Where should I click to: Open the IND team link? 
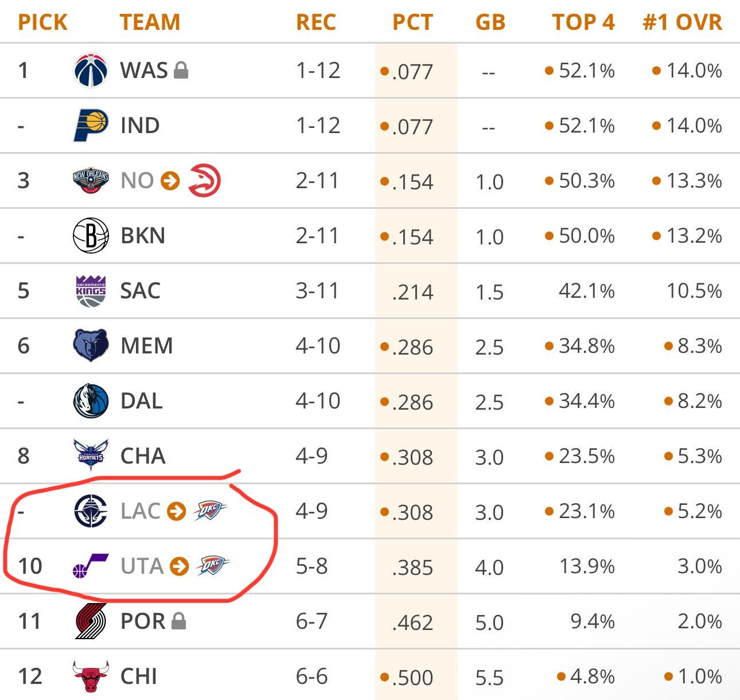click(140, 126)
